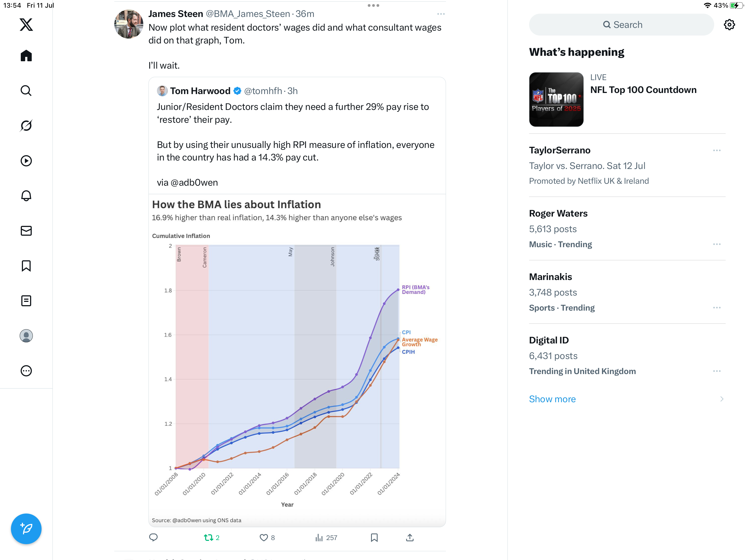Open the Digital ID trending topic

pyautogui.click(x=627, y=355)
